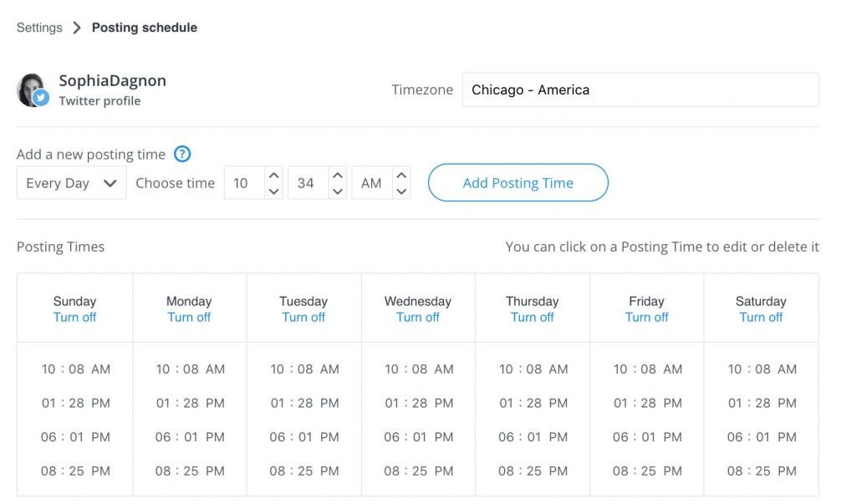Decrease the hour with down arrow

tap(273, 191)
